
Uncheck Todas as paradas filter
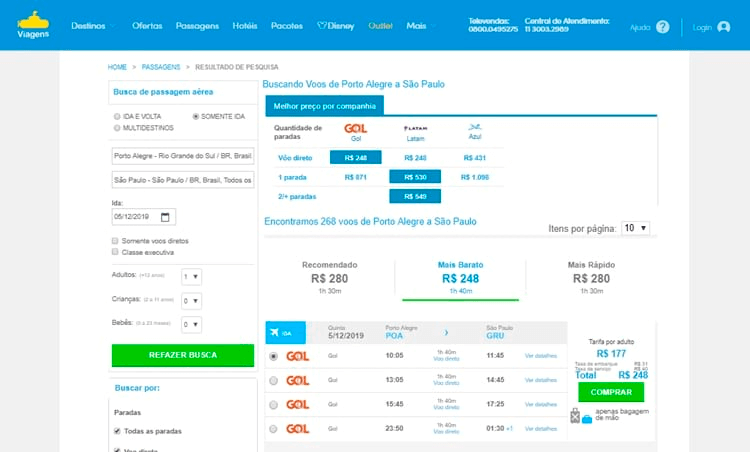(117, 431)
